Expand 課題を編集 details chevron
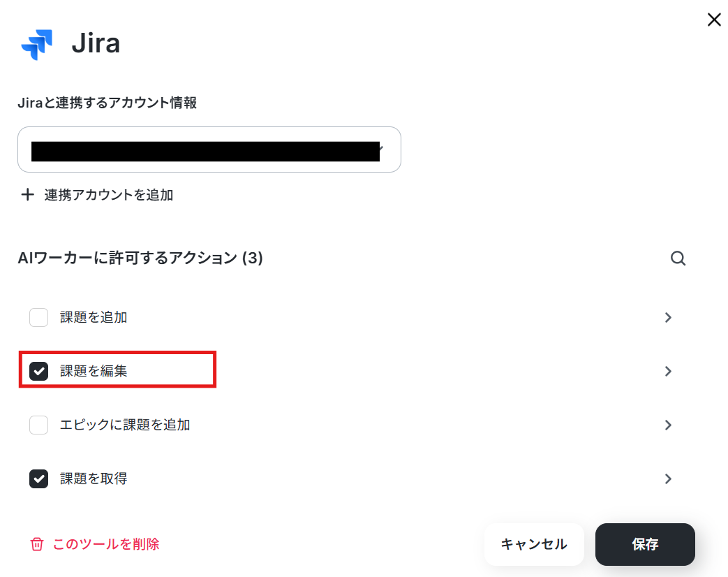This screenshot has height=577, width=728. click(x=668, y=371)
